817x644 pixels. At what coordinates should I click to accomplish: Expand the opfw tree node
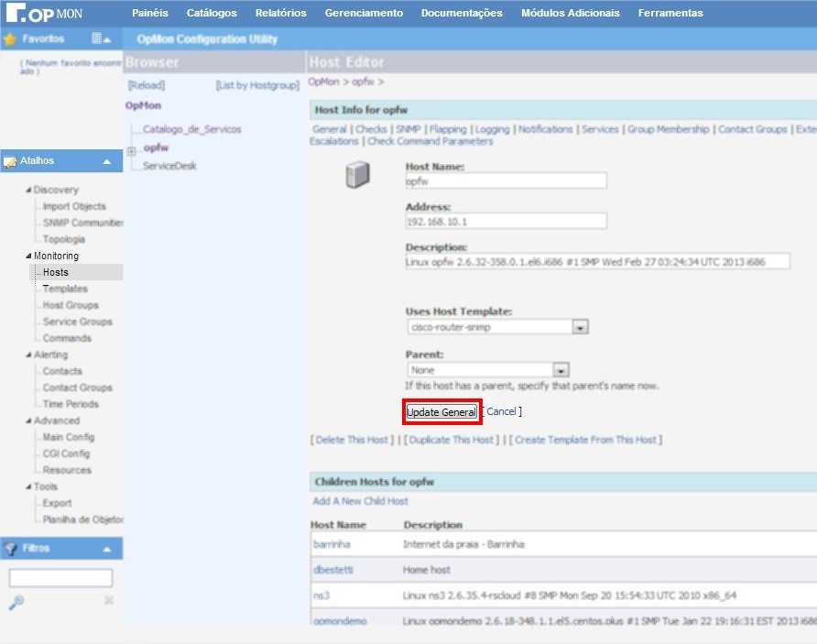132,150
